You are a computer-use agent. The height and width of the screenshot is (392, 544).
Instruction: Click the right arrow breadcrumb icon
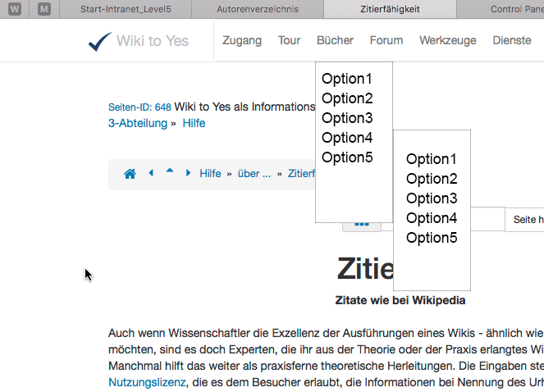tap(189, 173)
